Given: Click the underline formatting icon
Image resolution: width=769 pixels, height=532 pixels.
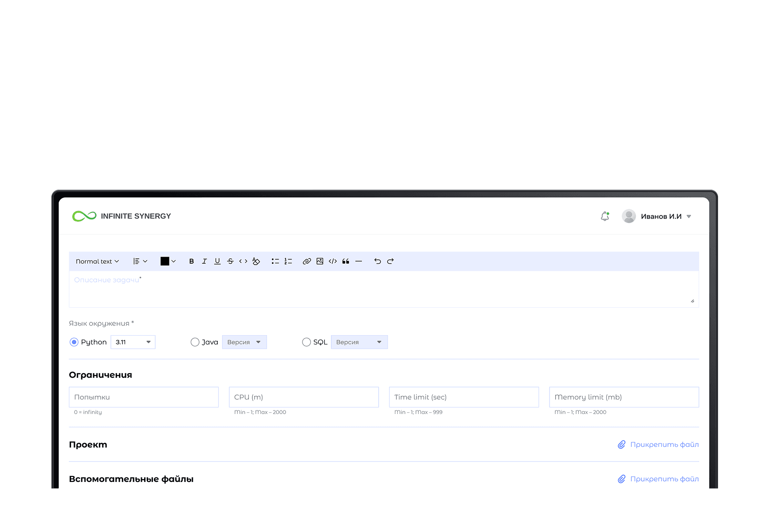Looking at the screenshot, I should pyautogui.click(x=217, y=262).
